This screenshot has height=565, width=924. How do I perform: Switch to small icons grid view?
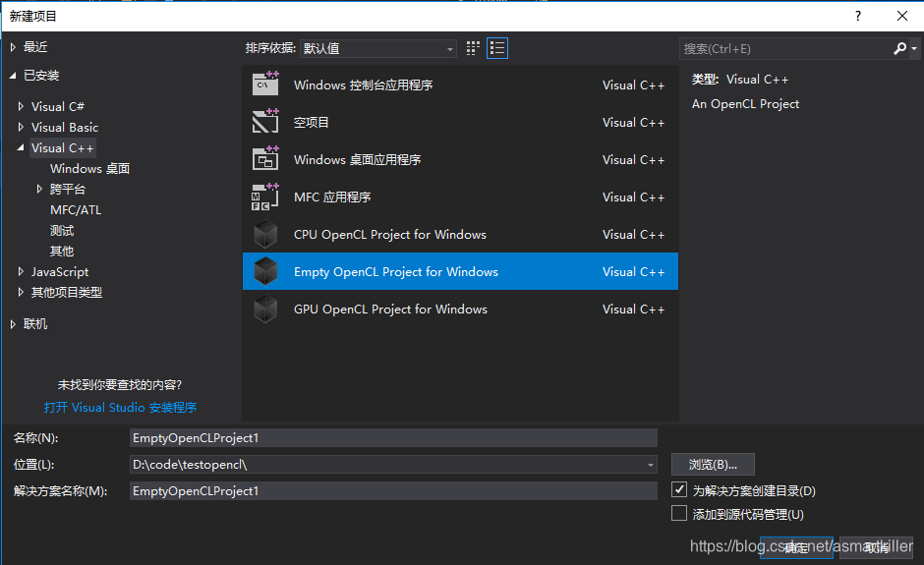(473, 48)
